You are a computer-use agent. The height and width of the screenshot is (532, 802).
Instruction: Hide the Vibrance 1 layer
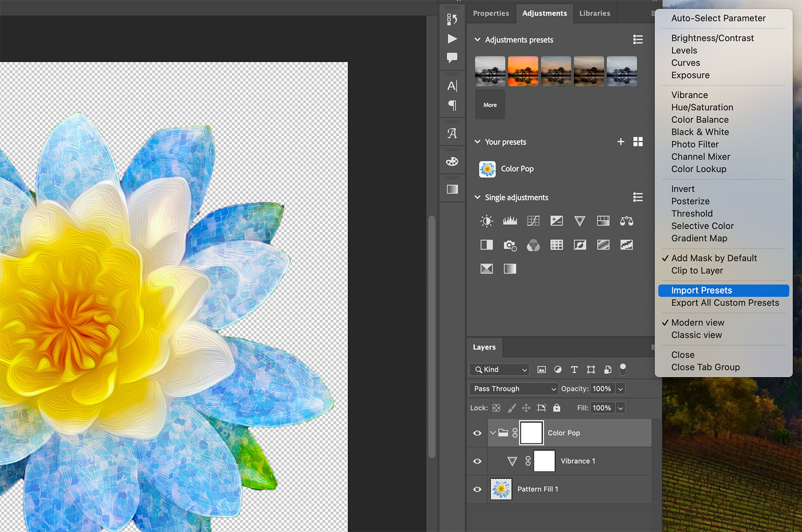pyautogui.click(x=477, y=461)
